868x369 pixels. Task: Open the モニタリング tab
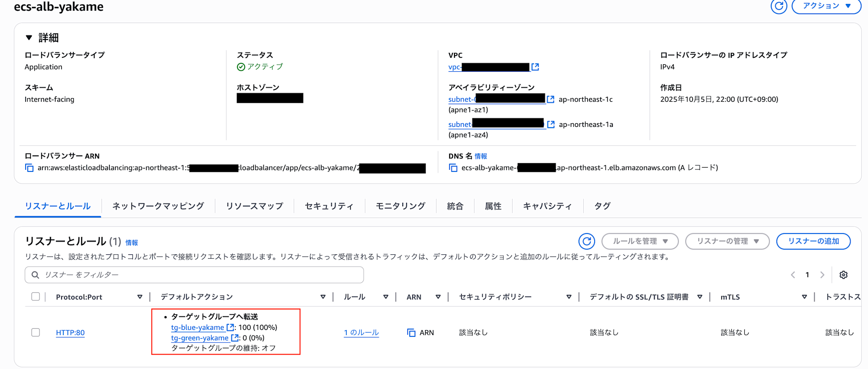click(x=400, y=206)
